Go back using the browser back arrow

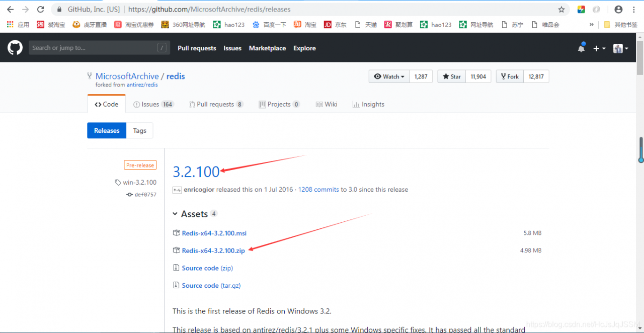pos(10,10)
